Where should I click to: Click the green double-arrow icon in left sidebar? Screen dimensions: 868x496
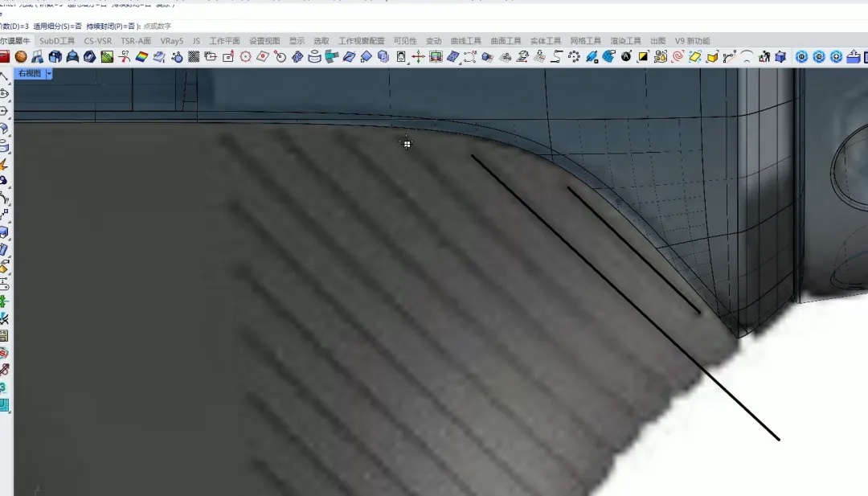click(4, 301)
